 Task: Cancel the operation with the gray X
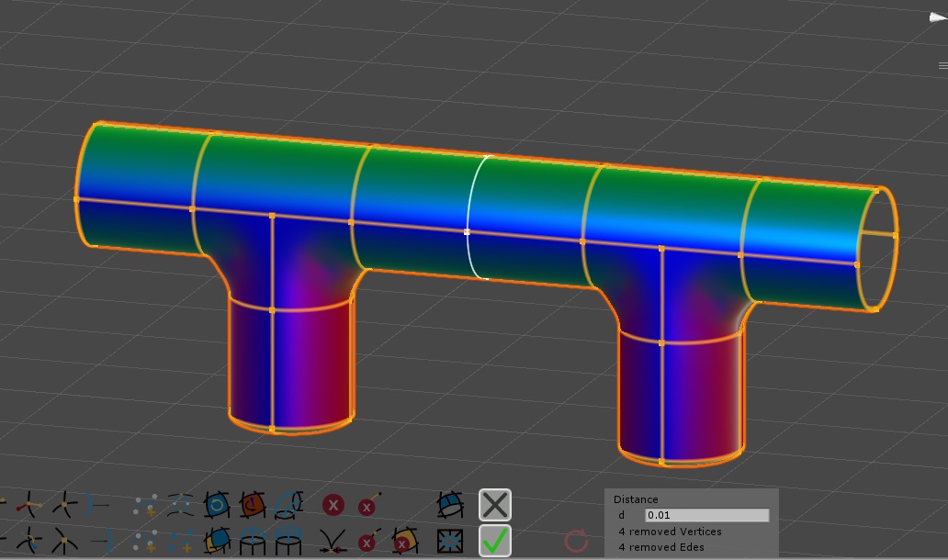pyautogui.click(x=494, y=504)
